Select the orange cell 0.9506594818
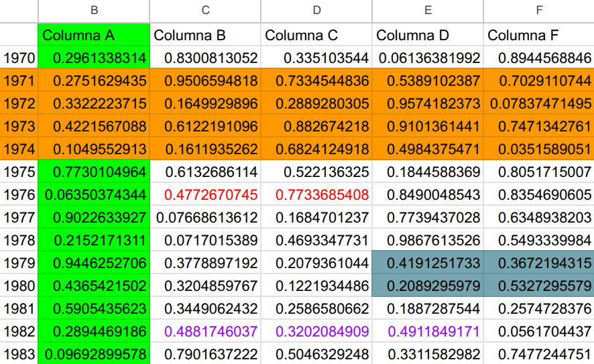594x364 pixels. pos(205,81)
